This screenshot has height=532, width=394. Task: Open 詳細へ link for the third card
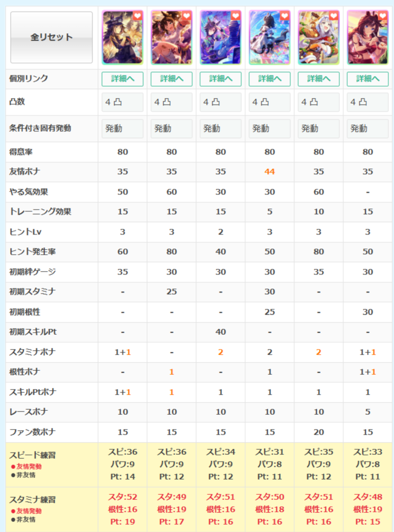pyautogui.click(x=220, y=79)
